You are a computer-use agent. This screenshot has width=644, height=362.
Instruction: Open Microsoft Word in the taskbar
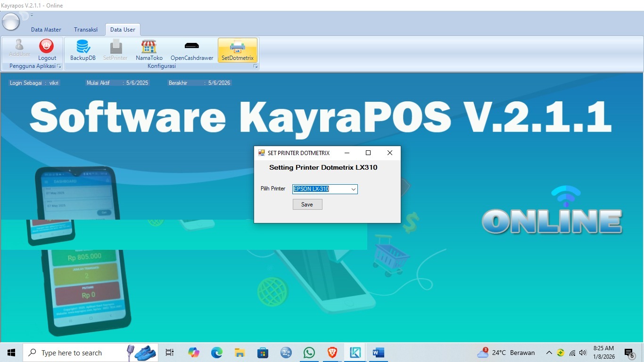click(378, 353)
